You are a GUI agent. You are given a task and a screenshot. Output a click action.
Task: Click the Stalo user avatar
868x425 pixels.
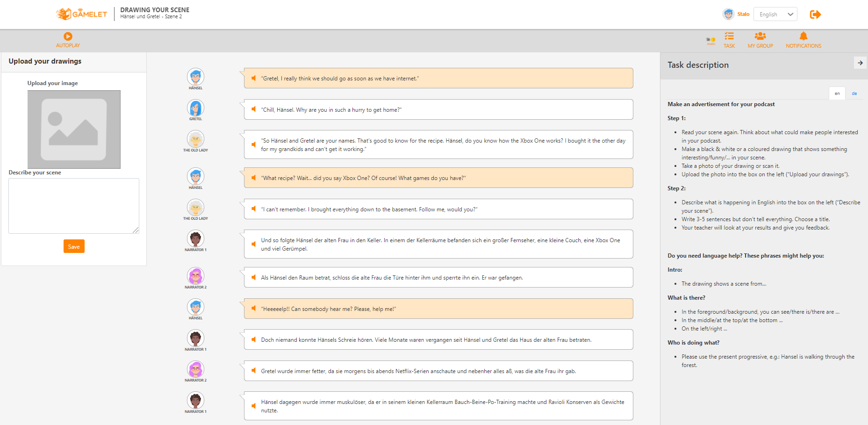[x=728, y=14]
